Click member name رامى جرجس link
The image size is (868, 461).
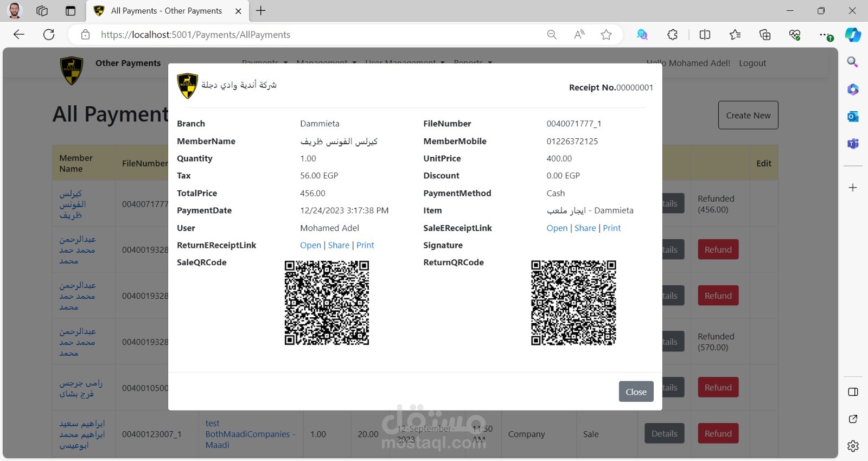coord(81,388)
